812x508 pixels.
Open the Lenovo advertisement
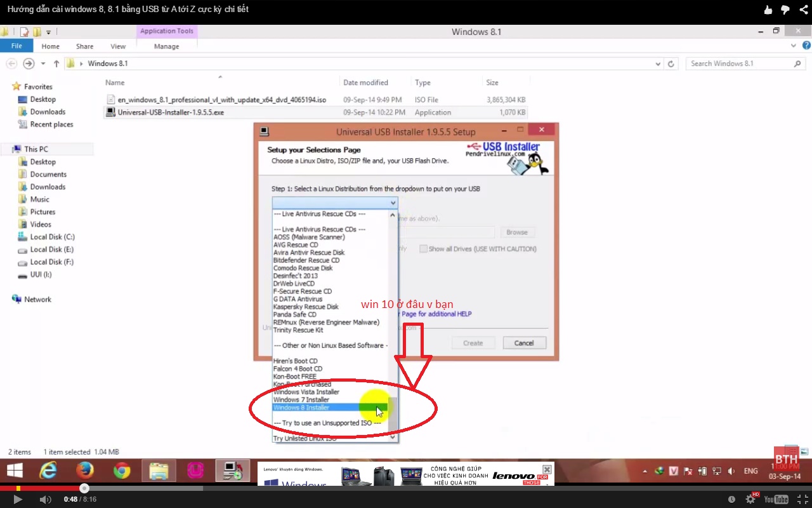click(406, 474)
